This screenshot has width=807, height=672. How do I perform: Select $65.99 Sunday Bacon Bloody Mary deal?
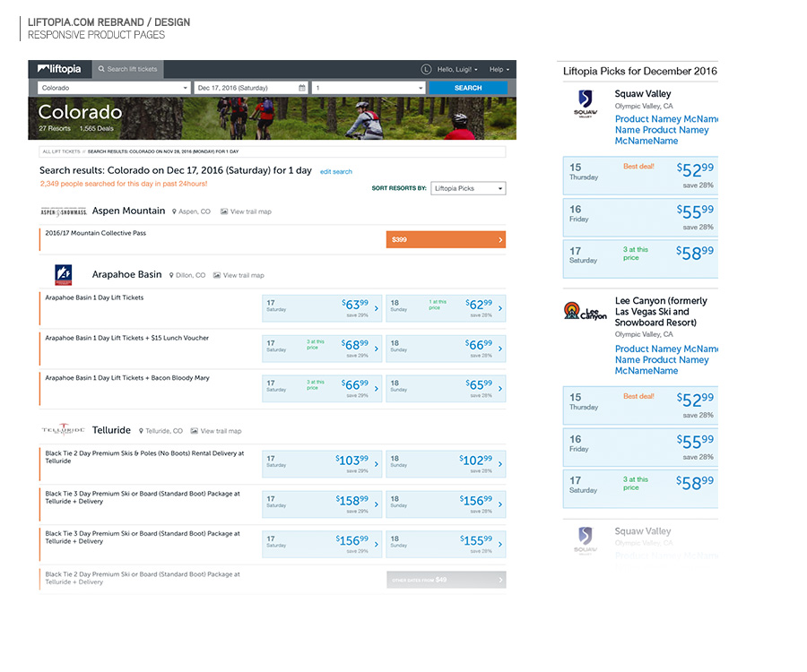click(x=446, y=389)
